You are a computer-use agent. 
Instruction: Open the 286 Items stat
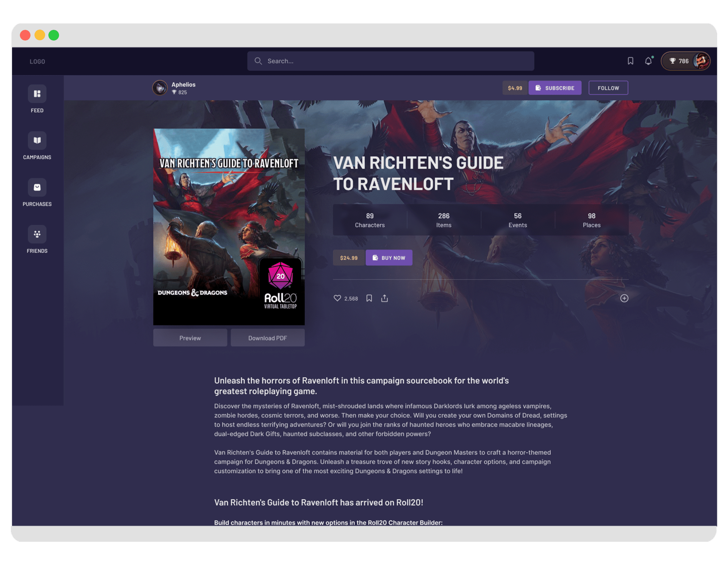(444, 220)
